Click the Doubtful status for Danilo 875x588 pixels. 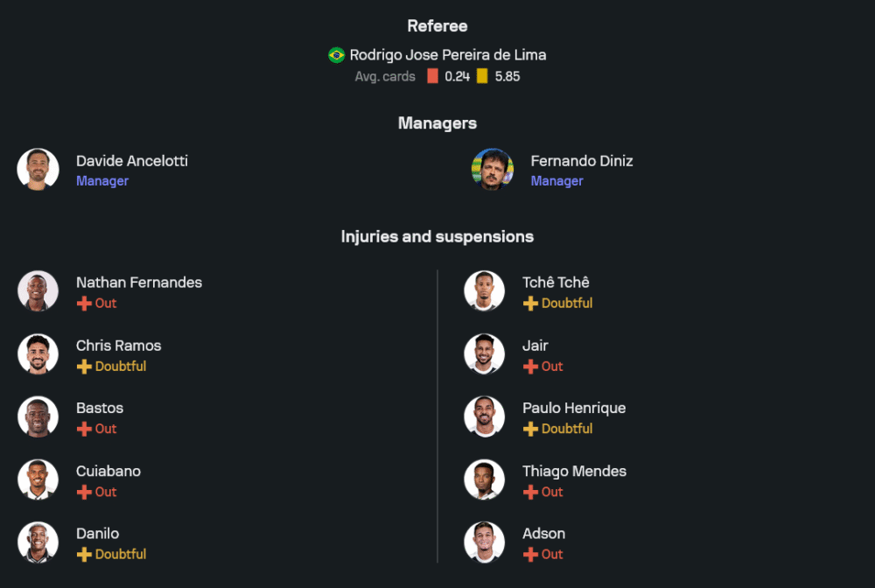[120, 555]
